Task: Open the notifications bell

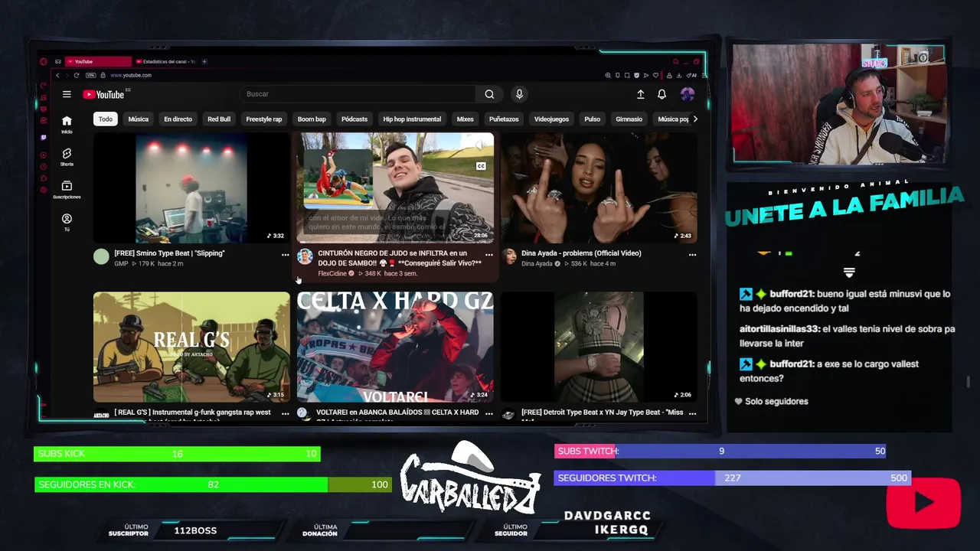Action: (x=661, y=94)
